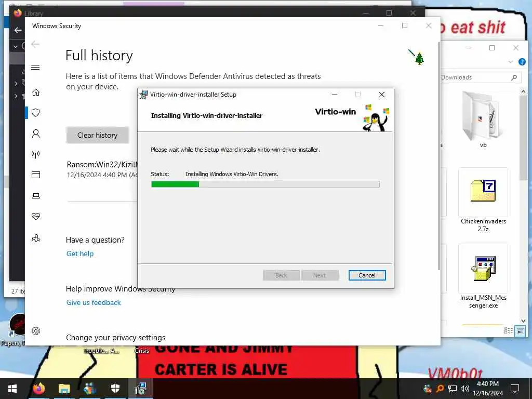Open Get help link
The image size is (532, 399).
[x=79, y=254]
